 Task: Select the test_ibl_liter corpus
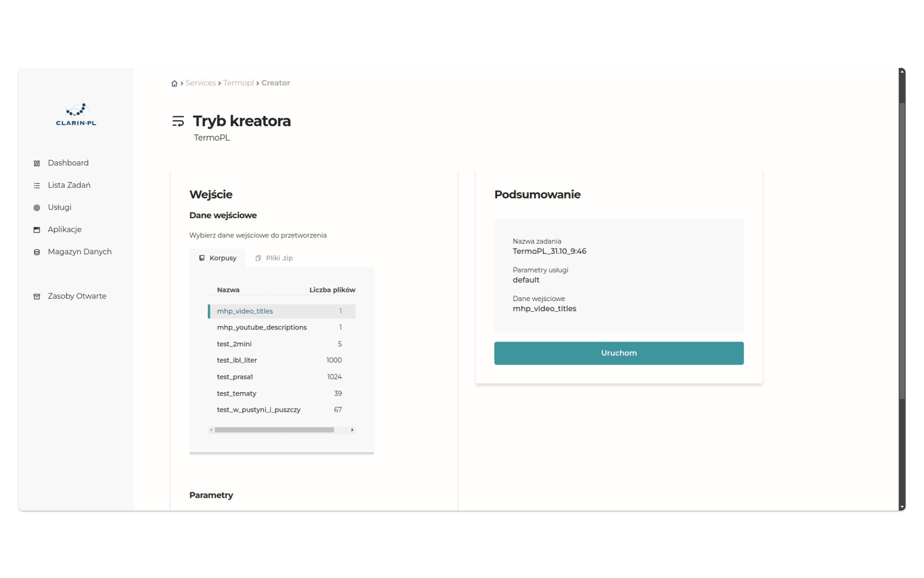click(x=282, y=360)
